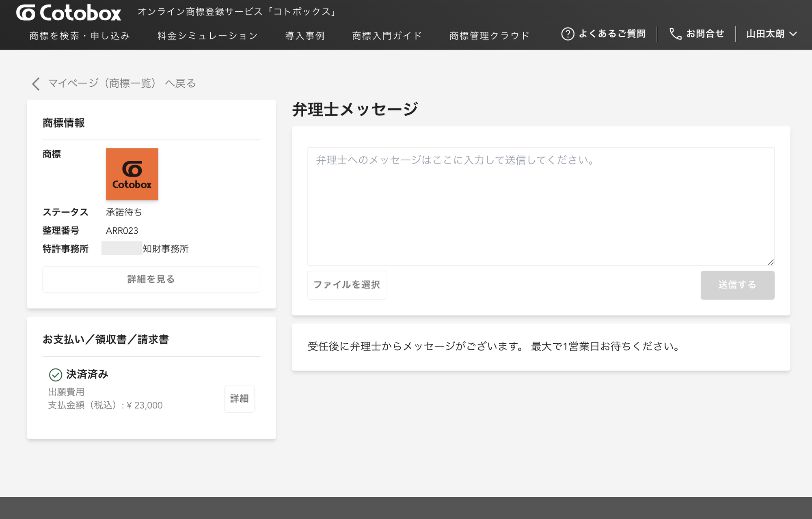The image size is (812, 519).
Task: Open 料金シミュレーション menu item
Action: 207,36
